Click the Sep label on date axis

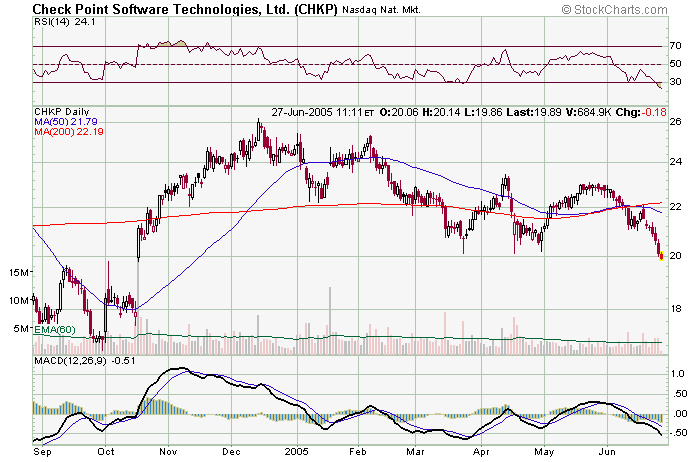coord(42,452)
